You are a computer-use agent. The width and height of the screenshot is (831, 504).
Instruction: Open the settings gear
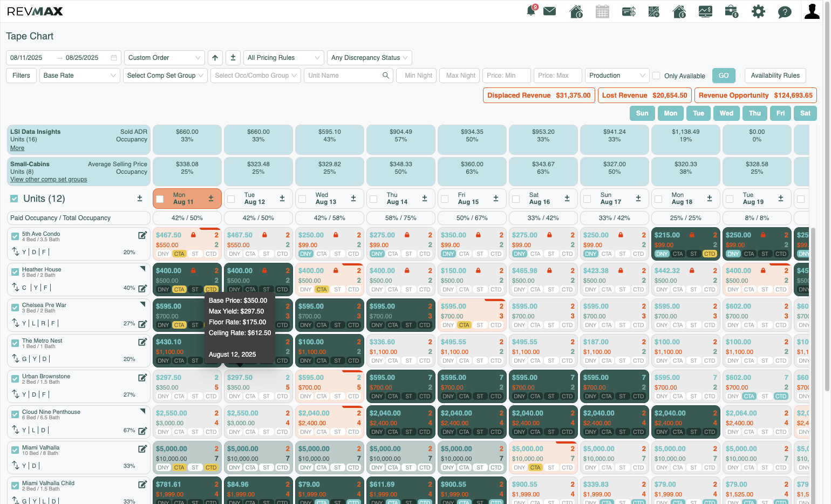click(x=758, y=11)
